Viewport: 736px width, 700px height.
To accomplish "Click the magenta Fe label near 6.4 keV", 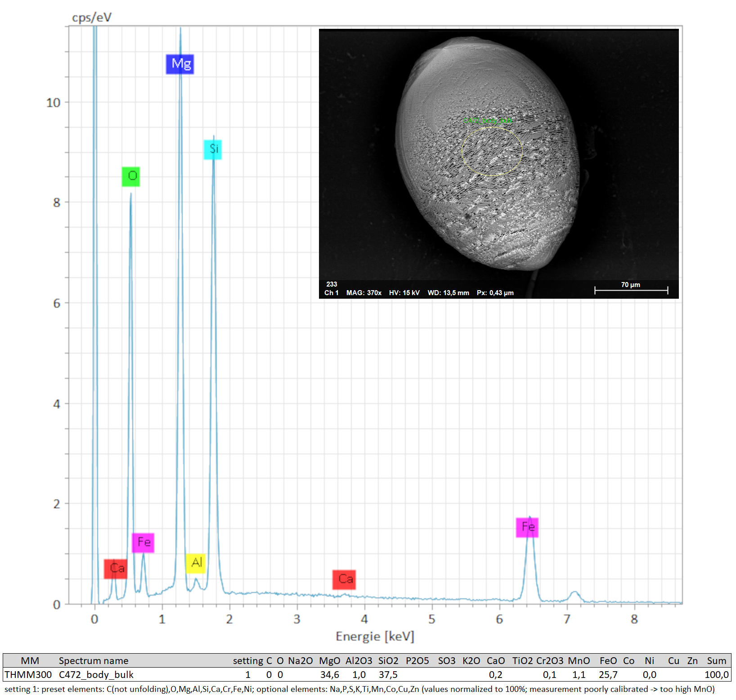I will point(527,527).
